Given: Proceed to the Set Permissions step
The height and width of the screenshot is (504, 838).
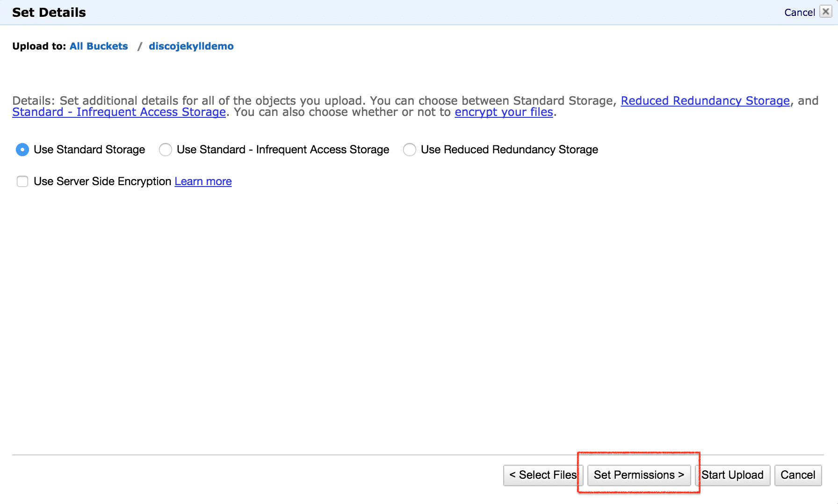Looking at the screenshot, I should click(x=638, y=475).
